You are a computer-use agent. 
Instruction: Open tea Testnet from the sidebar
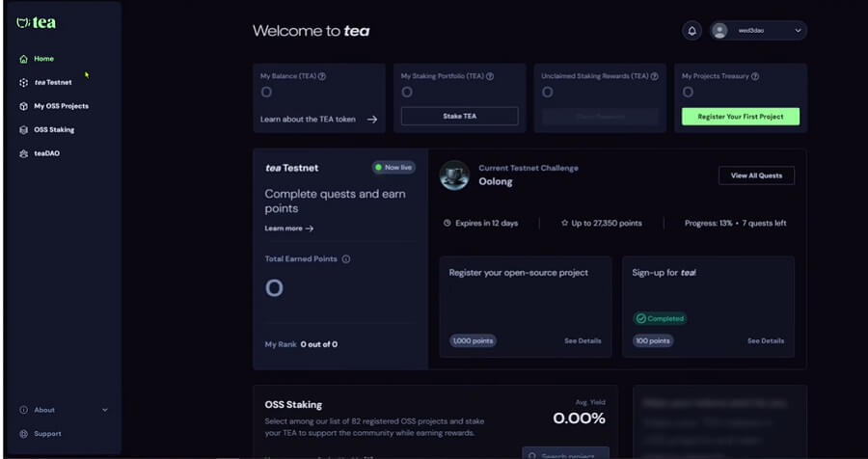click(x=53, y=83)
